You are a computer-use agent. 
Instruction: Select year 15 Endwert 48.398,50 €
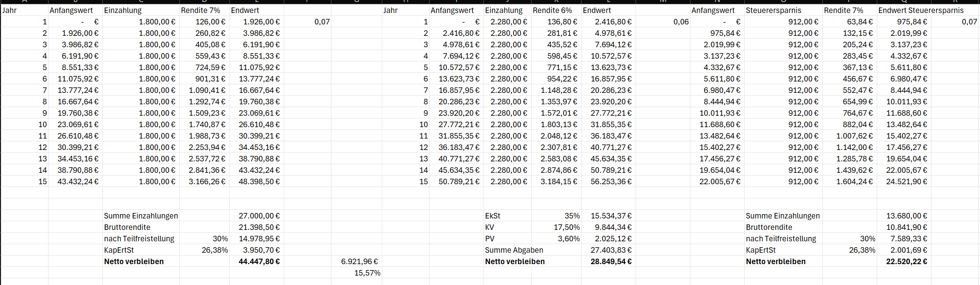click(259, 181)
